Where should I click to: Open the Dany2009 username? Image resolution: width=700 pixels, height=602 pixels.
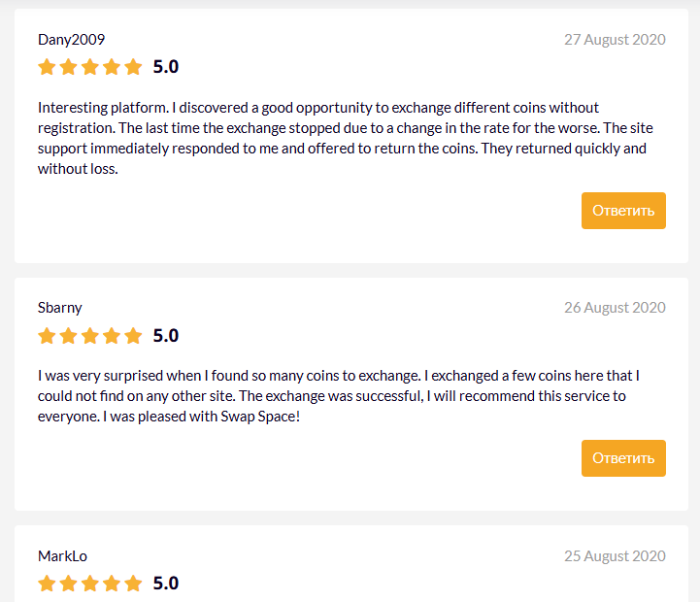pyautogui.click(x=71, y=40)
